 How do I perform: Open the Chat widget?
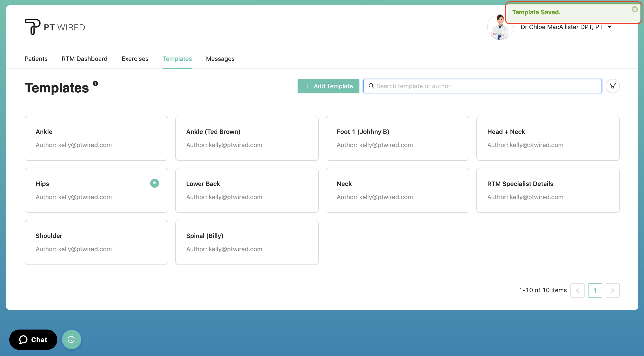33,339
